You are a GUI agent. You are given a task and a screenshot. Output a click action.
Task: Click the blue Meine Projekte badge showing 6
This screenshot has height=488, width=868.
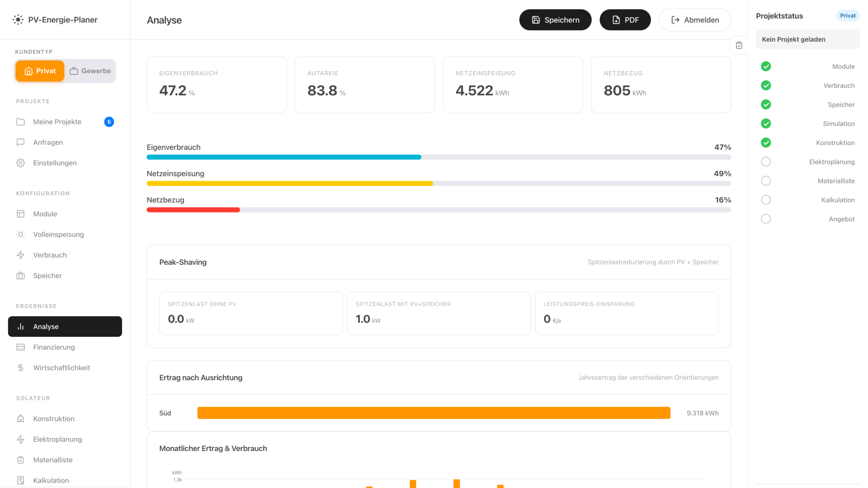pos(109,122)
